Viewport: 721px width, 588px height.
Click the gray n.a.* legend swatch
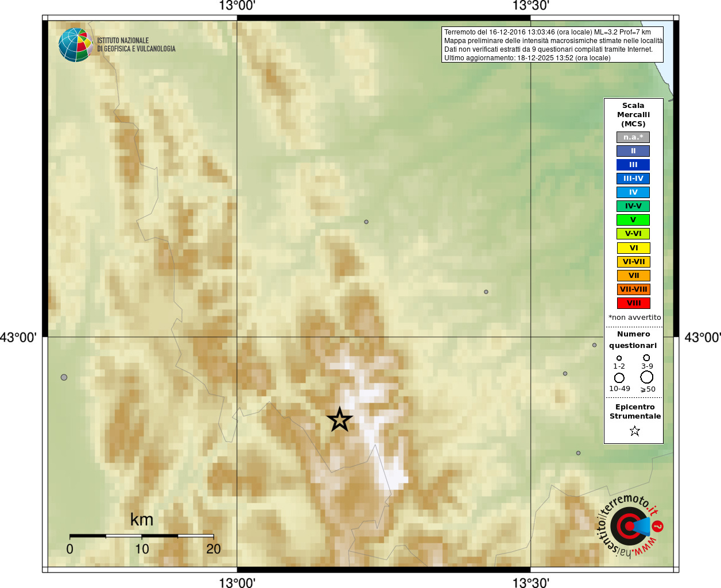(633, 137)
